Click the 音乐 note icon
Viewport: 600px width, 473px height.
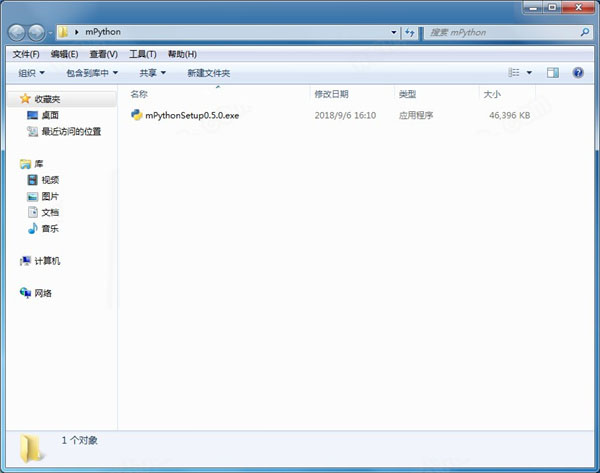[33, 228]
